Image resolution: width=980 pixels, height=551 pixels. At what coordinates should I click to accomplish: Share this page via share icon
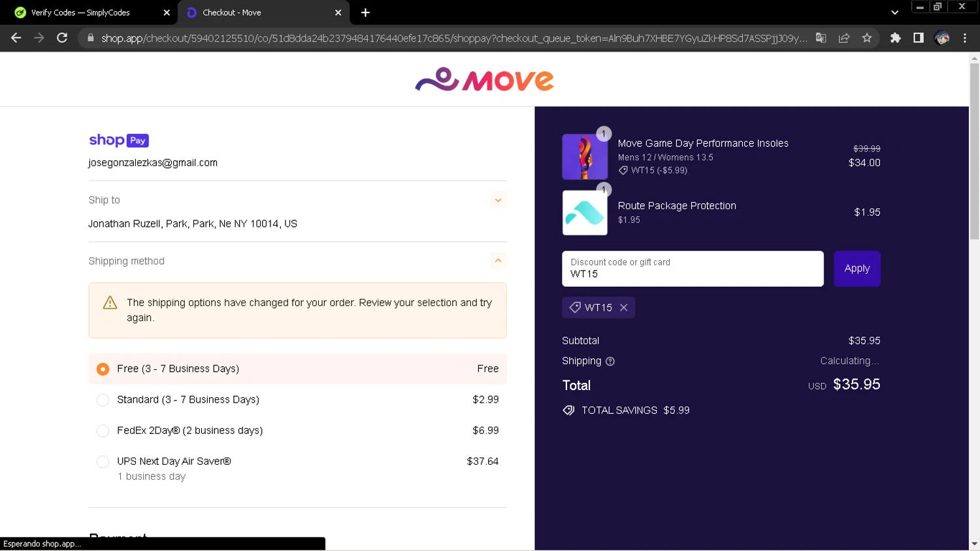844,38
